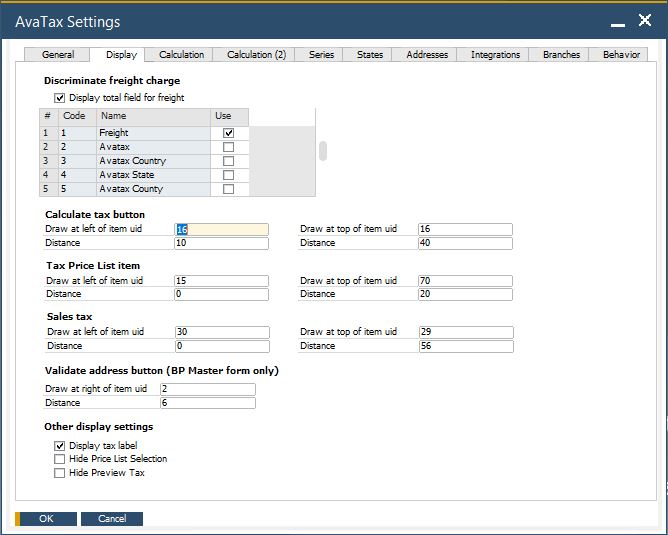Click Tax Price List left Distance field
Screen dimensions: 668x535
click(222, 294)
